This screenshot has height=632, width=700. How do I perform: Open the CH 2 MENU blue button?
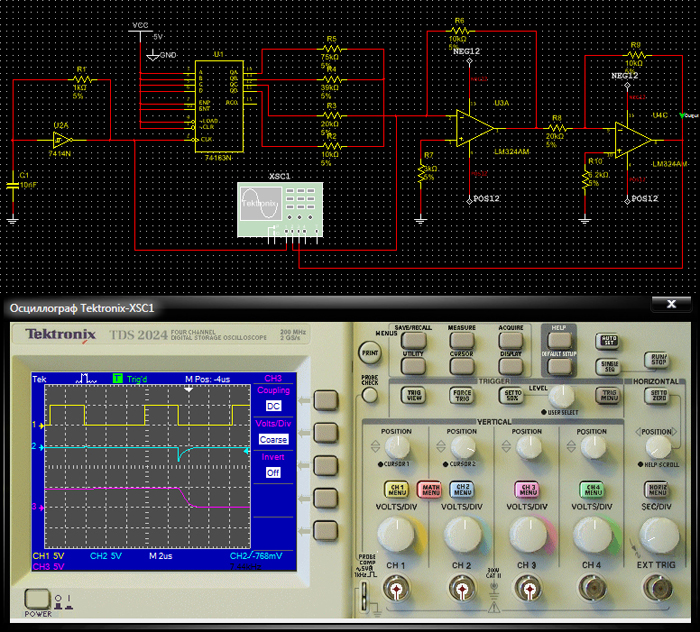(462, 490)
